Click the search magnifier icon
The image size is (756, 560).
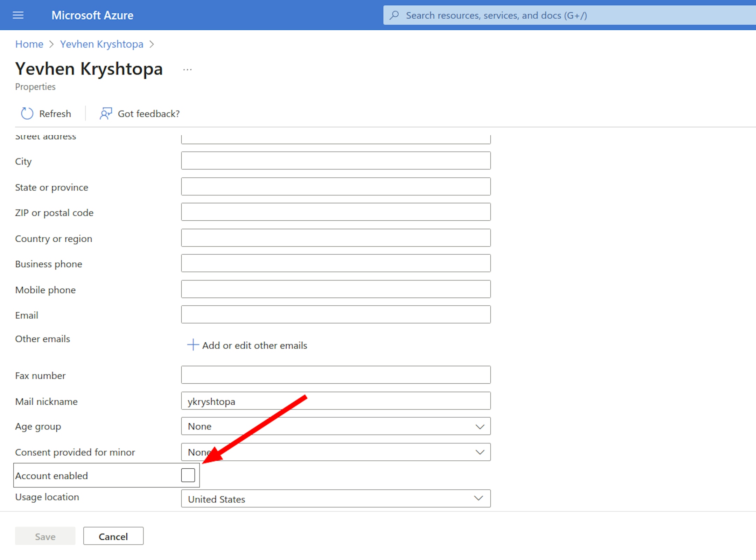(x=394, y=15)
